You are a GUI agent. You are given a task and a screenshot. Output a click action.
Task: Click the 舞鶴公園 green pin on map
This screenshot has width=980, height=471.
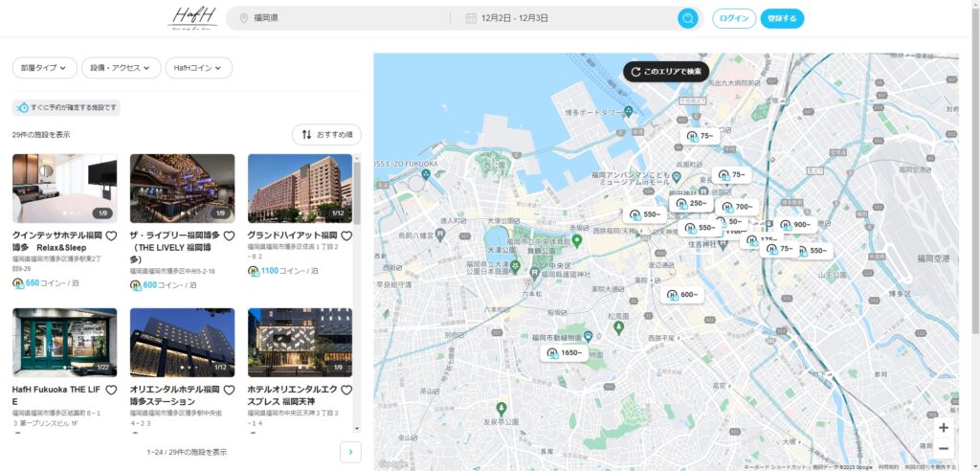click(577, 239)
